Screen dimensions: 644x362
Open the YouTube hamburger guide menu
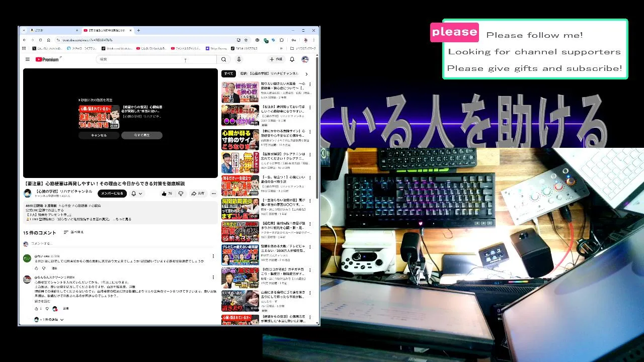27,59
